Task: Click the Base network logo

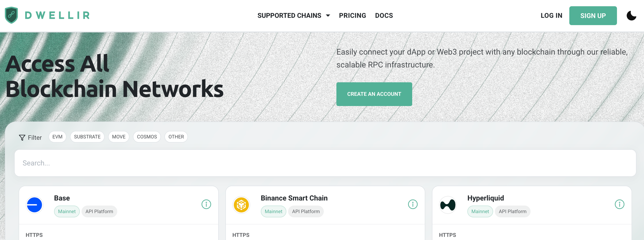Action: (x=34, y=205)
